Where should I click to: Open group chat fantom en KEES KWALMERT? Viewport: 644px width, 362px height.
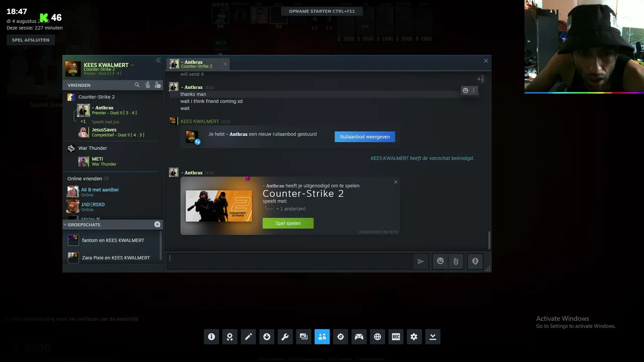(x=113, y=240)
